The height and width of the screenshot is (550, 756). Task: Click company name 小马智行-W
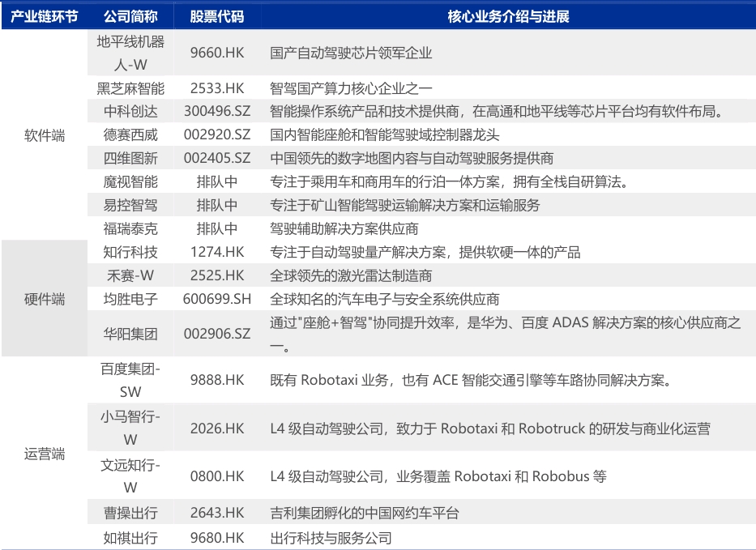130,428
